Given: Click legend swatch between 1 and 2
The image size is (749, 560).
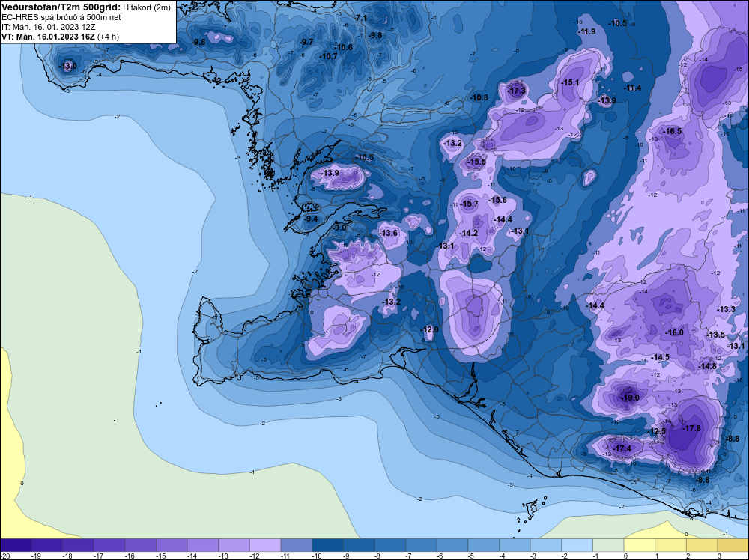Looking at the screenshot, I should (670, 545).
